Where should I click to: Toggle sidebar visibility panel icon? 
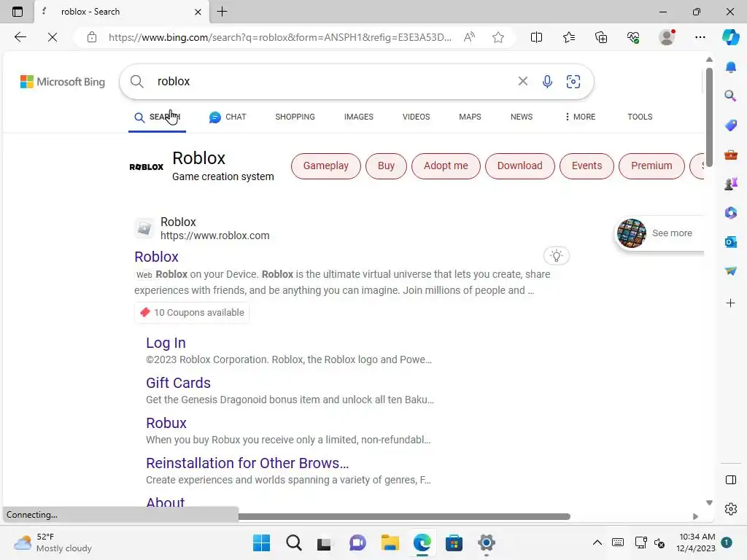731,480
